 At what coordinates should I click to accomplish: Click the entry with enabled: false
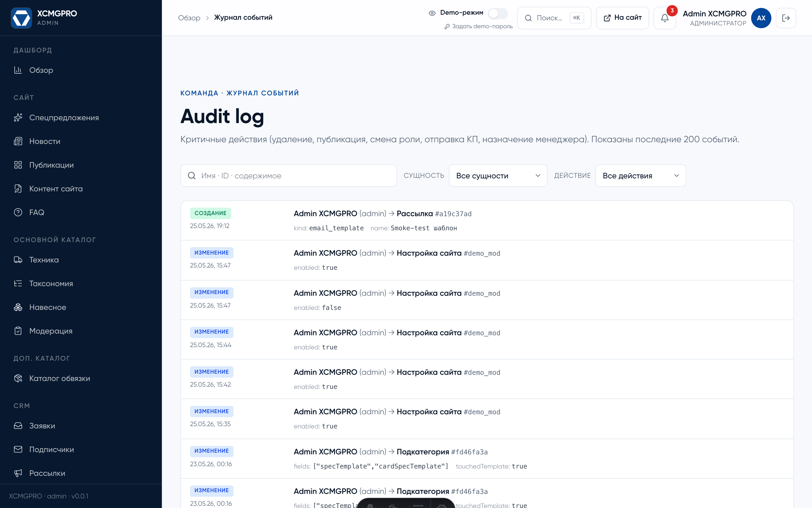(487, 300)
